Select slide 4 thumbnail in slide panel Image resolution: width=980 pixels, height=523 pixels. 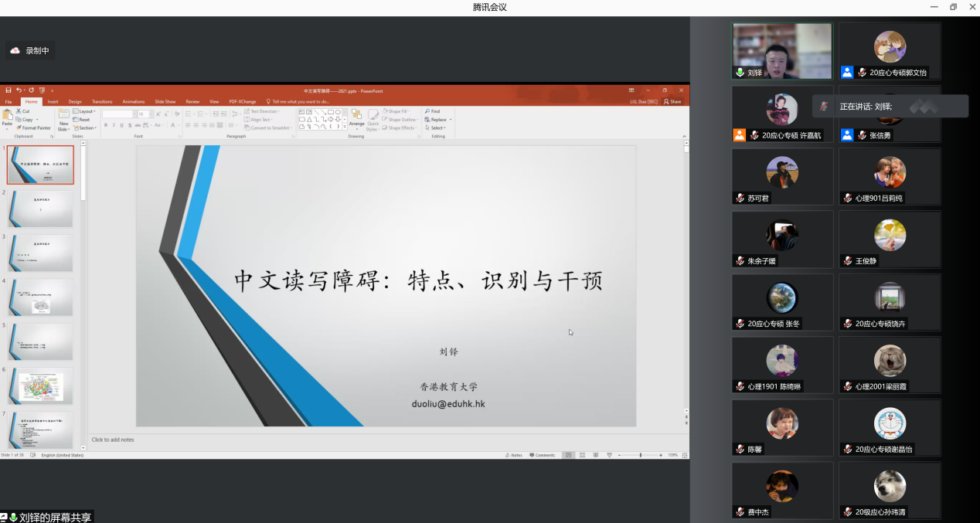coord(40,297)
